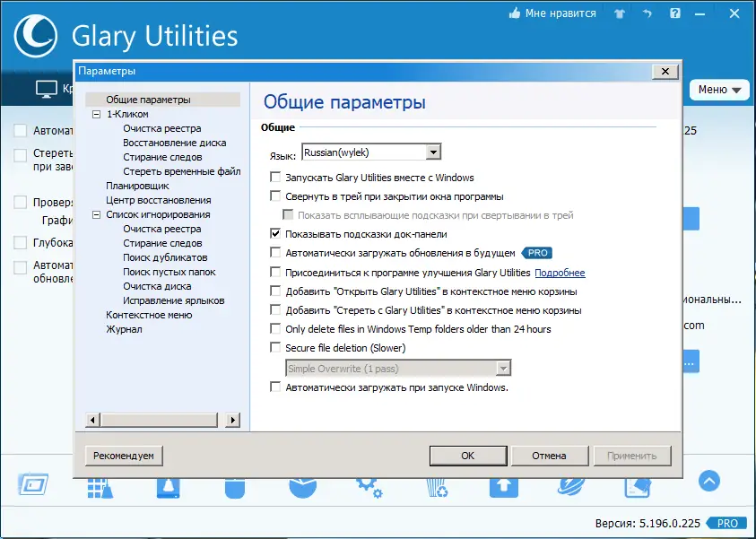
Task: Close the Параметры dialog with X
Action: point(665,72)
